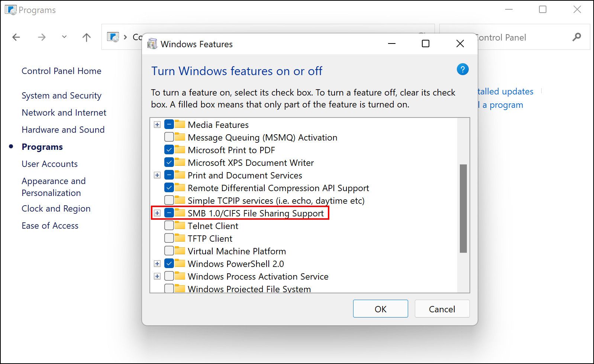Viewport: 594px width, 364px height.
Task: Select Hardware and Sound in sidebar
Action: click(63, 129)
